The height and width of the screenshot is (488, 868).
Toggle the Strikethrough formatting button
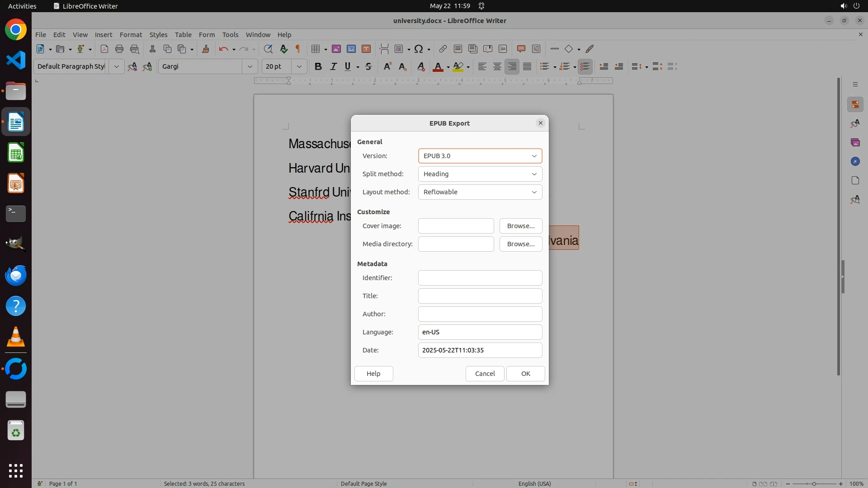(368, 66)
